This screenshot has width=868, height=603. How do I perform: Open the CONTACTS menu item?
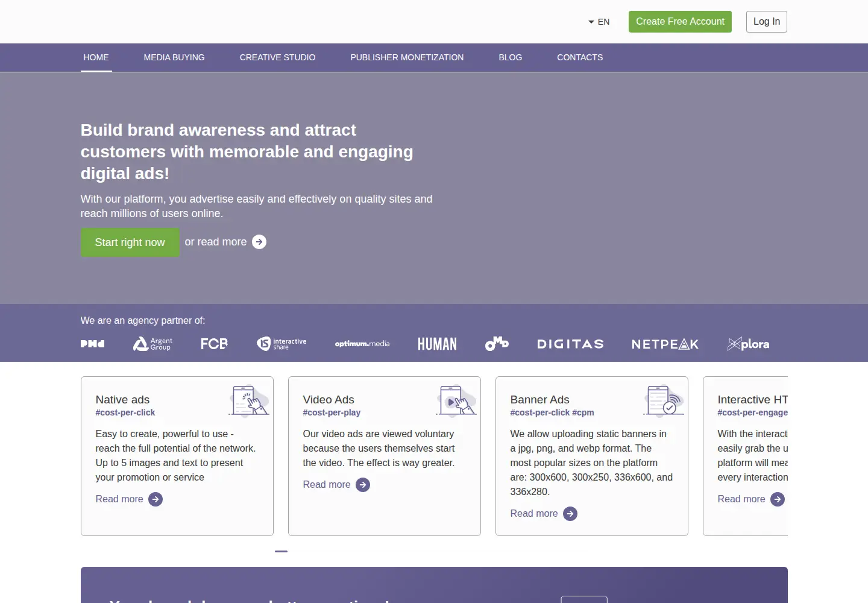coord(580,57)
